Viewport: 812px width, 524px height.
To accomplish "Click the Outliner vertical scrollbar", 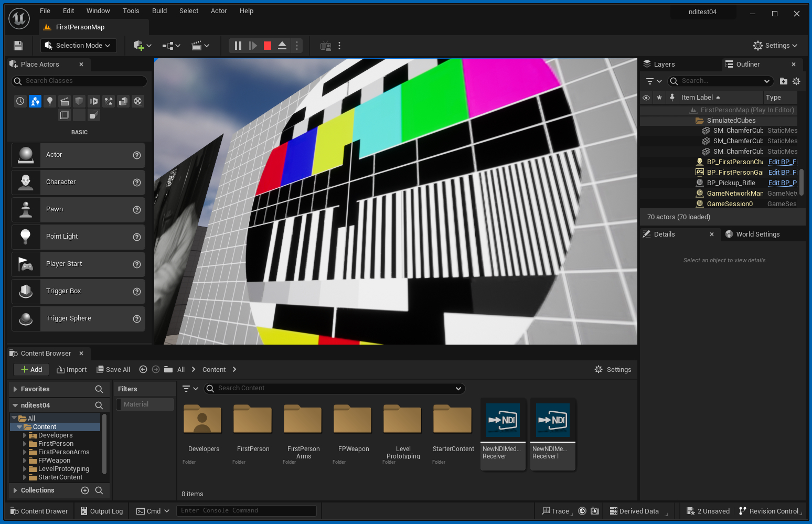I will pyautogui.click(x=801, y=181).
